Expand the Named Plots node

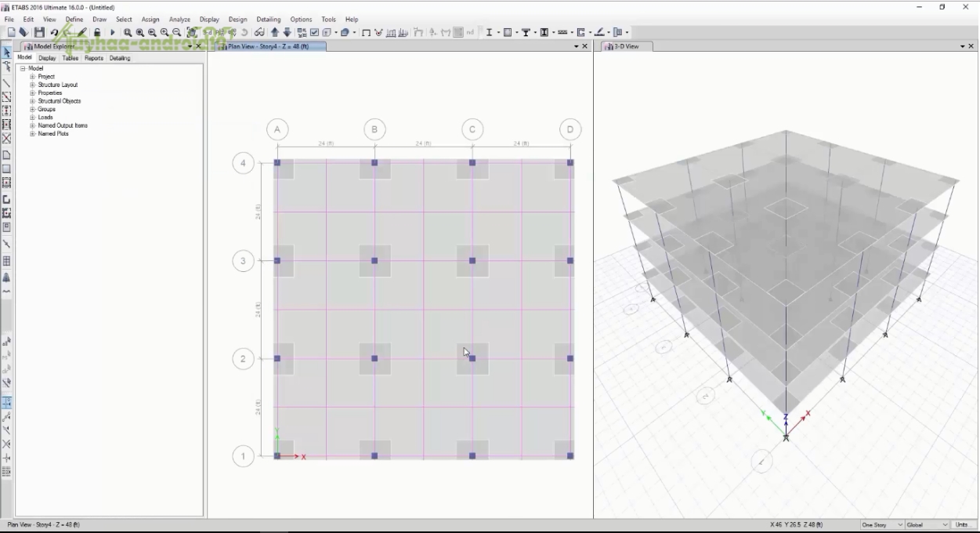tap(32, 134)
